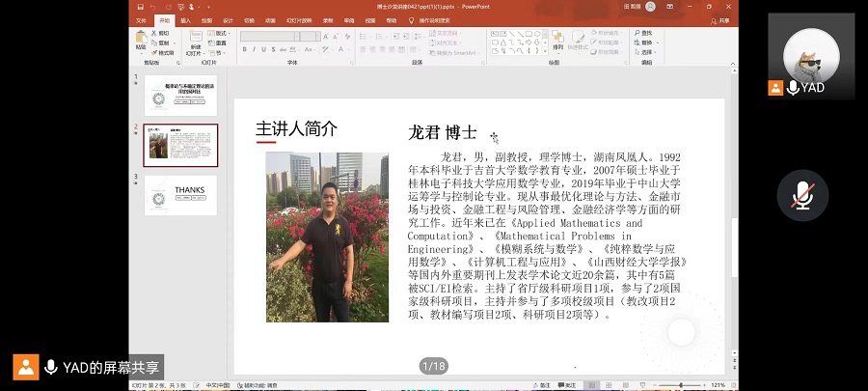
Task: Open the Select (选择) dropdown
Action: 645,52
